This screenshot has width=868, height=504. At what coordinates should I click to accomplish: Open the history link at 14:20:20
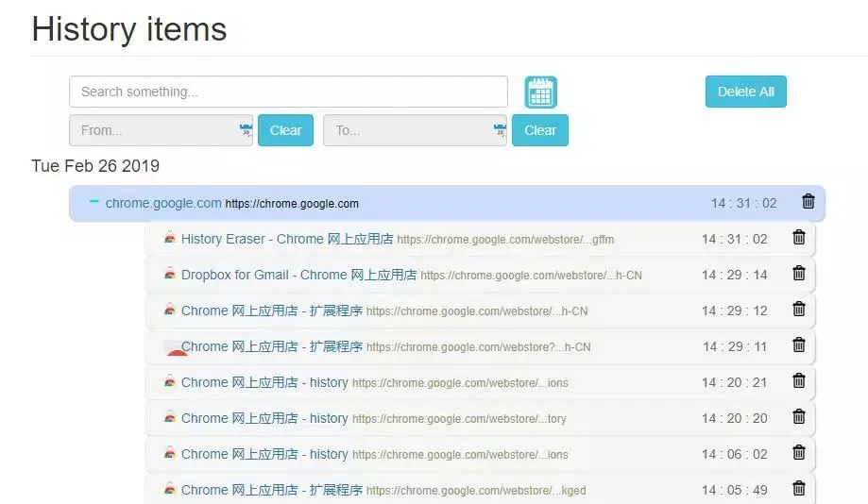click(264, 419)
